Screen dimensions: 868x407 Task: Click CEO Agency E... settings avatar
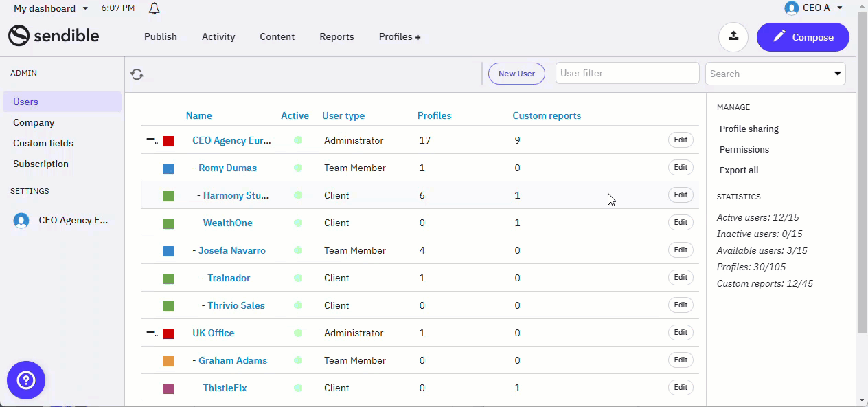[x=21, y=221]
